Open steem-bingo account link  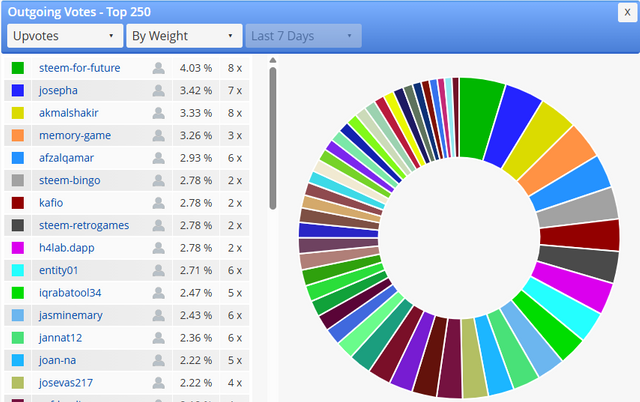coord(70,180)
